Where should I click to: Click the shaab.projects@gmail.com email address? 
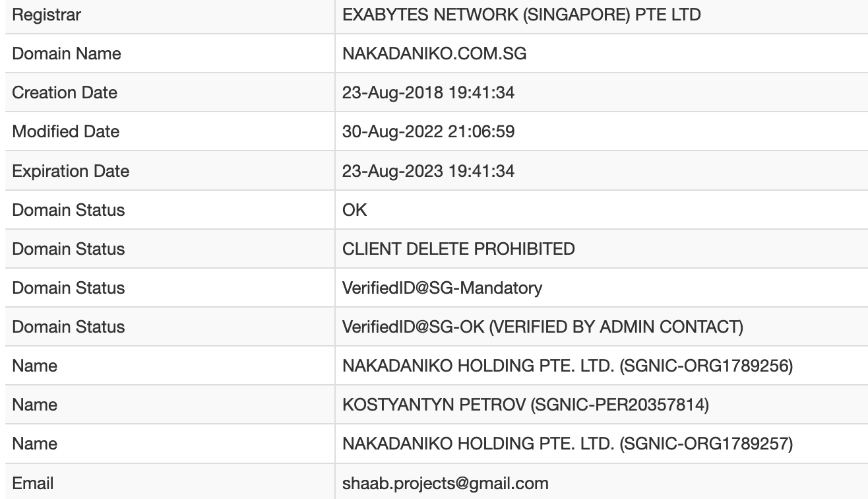[445, 483]
